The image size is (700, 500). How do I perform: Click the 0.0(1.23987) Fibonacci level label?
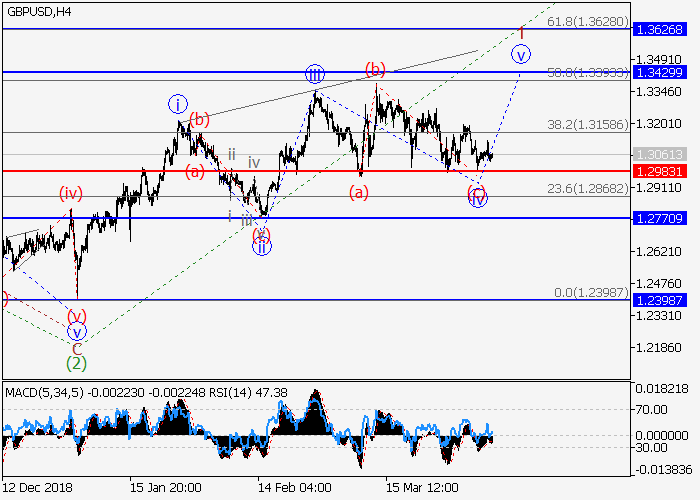[x=590, y=291]
